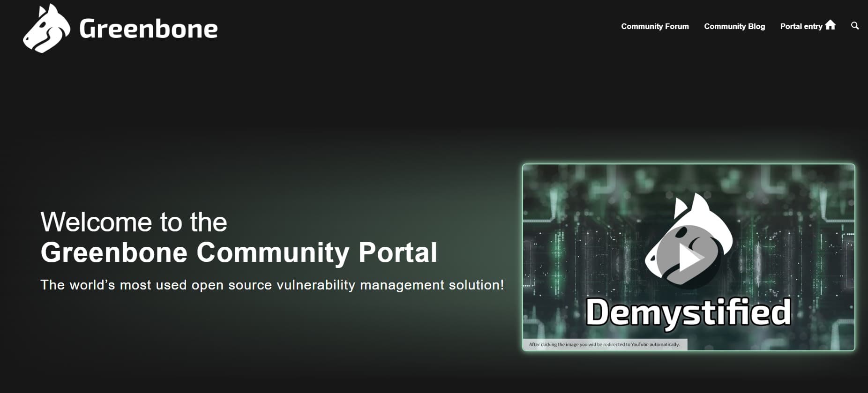Go to Community Blog
Viewport: 868px width, 393px height.
pyautogui.click(x=734, y=26)
